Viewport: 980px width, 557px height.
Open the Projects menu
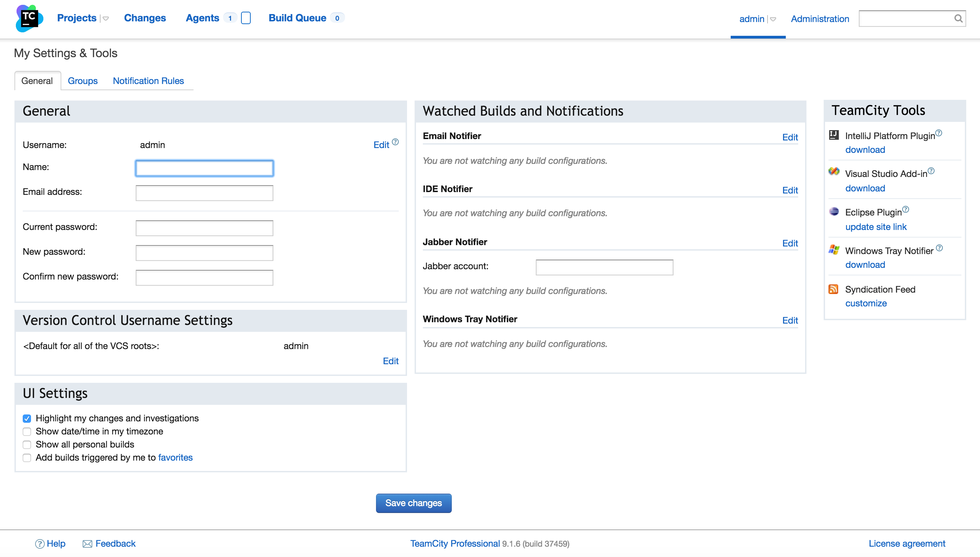coord(76,18)
